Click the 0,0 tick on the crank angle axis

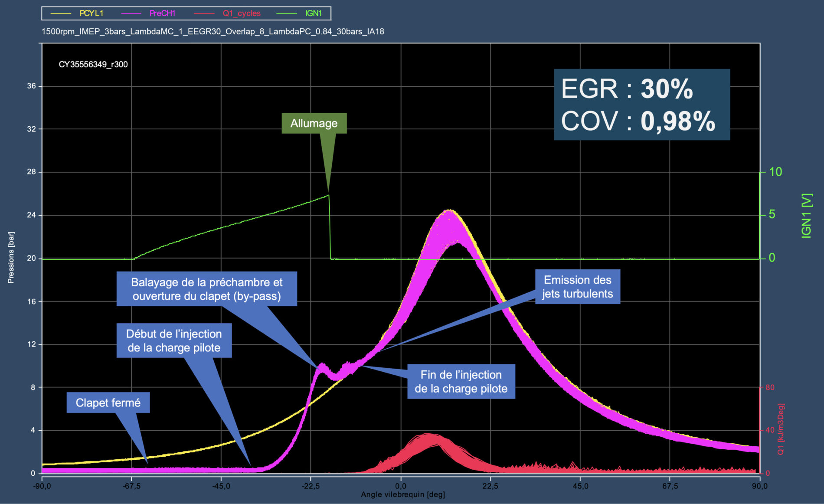[401, 486]
